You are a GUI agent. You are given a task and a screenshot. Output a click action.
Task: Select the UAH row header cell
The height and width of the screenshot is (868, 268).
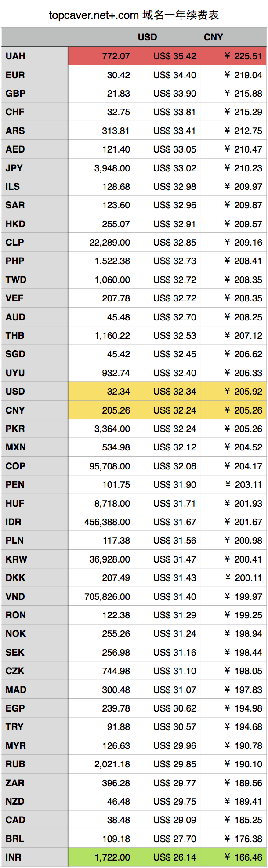(x=35, y=56)
